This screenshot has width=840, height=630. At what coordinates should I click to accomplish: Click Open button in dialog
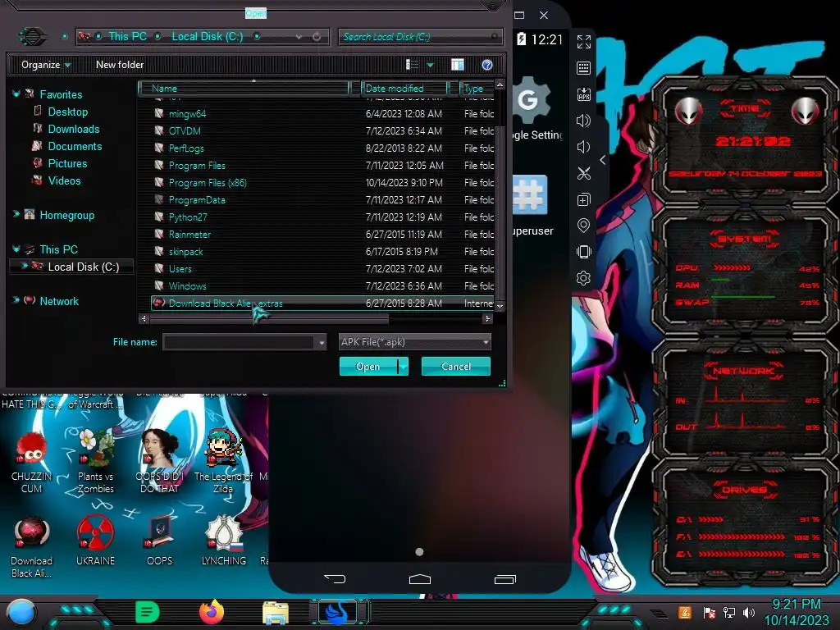368,367
